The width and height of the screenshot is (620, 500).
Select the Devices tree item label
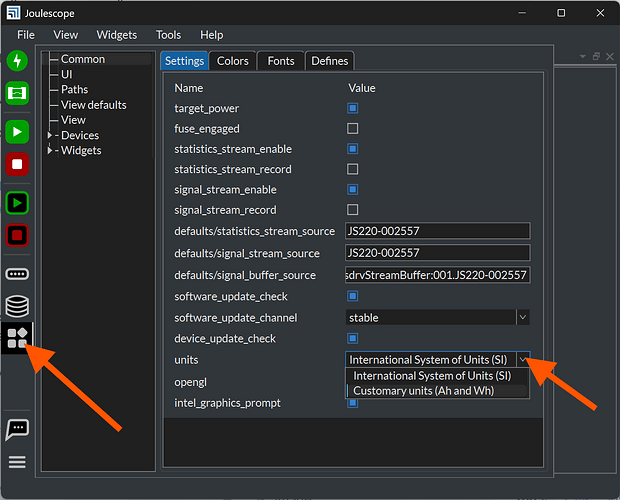pyautogui.click(x=80, y=135)
